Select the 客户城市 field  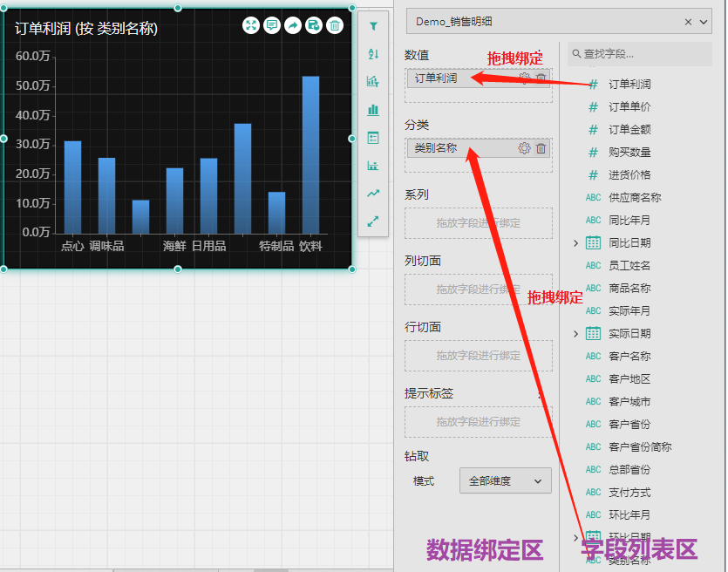coord(629,402)
